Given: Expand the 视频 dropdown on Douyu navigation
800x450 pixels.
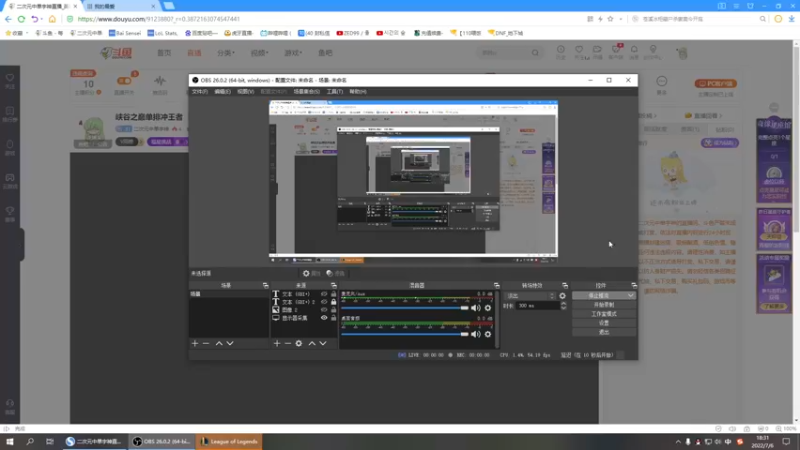Looking at the screenshot, I should pyautogui.click(x=259, y=53).
